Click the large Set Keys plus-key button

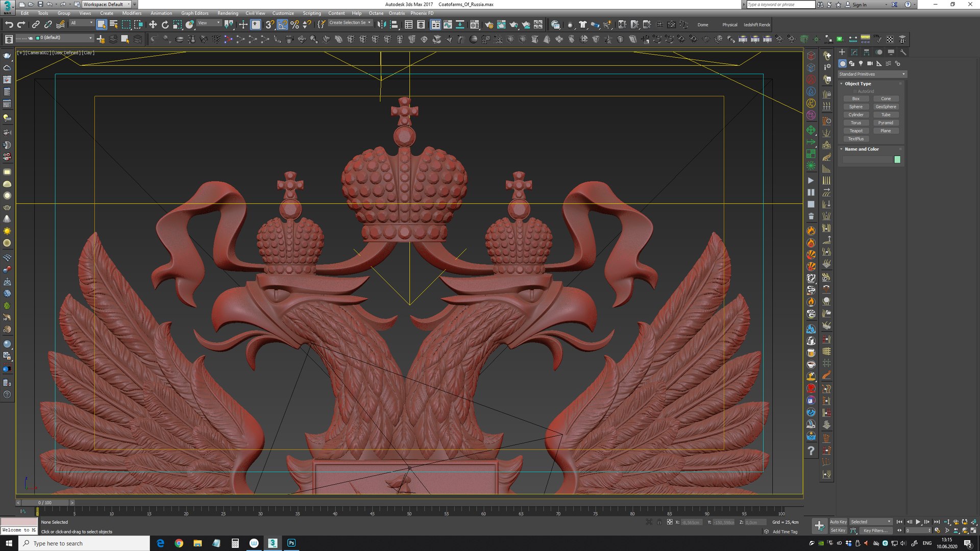click(x=819, y=525)
